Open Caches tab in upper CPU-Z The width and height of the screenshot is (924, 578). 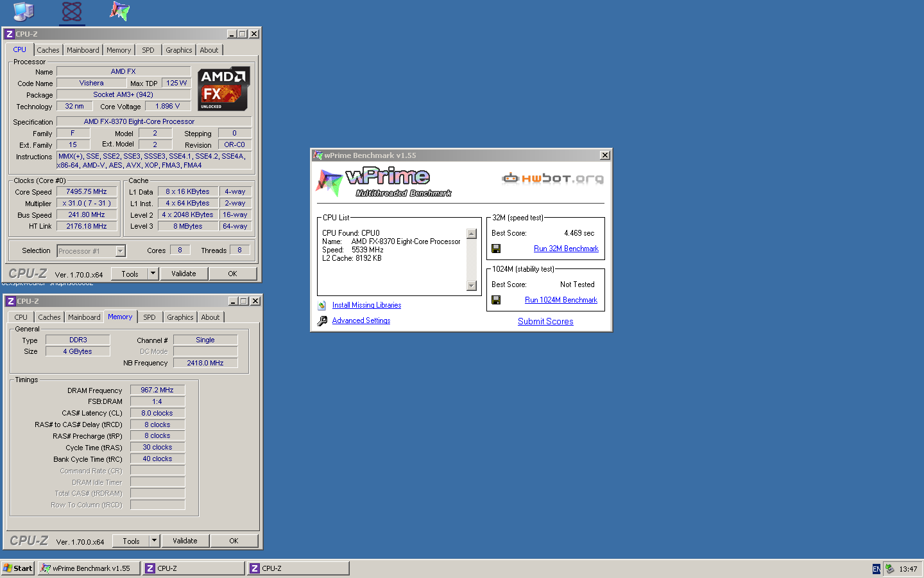[48, 50]
